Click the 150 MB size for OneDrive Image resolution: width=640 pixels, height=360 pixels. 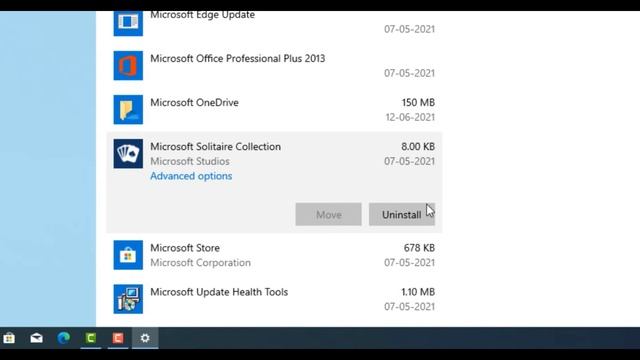click(x=418, y=102)
